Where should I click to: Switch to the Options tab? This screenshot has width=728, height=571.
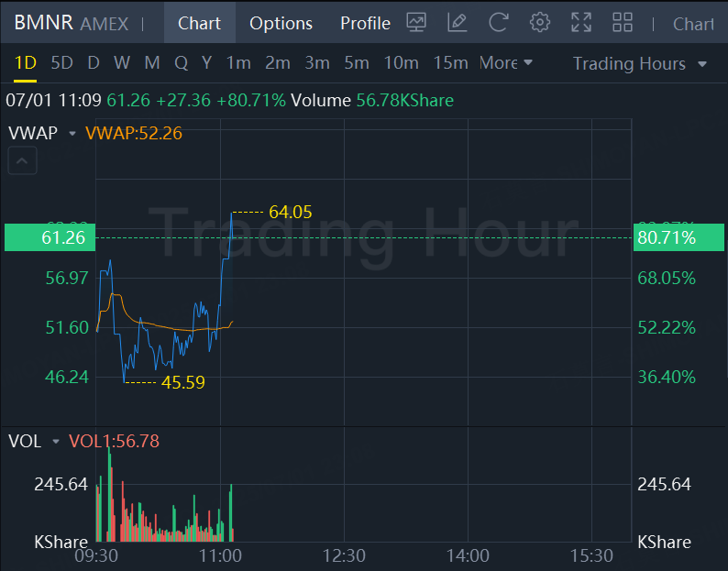point(281,23)
